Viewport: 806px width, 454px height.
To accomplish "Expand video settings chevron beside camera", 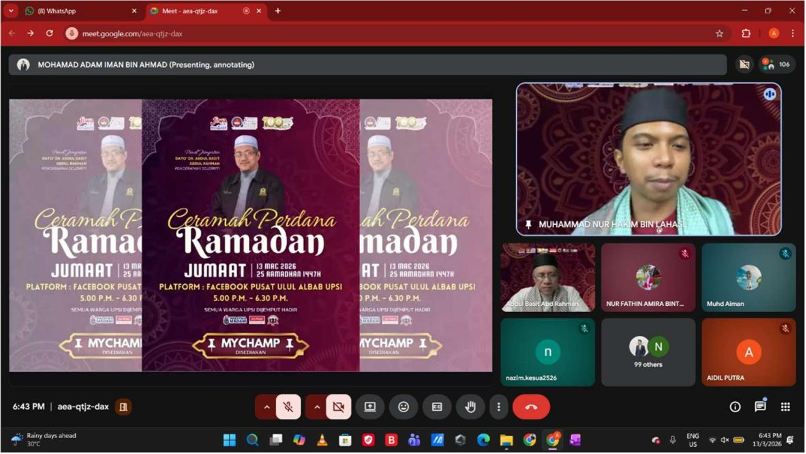I will pyautogui.click(x=317, y=407).
